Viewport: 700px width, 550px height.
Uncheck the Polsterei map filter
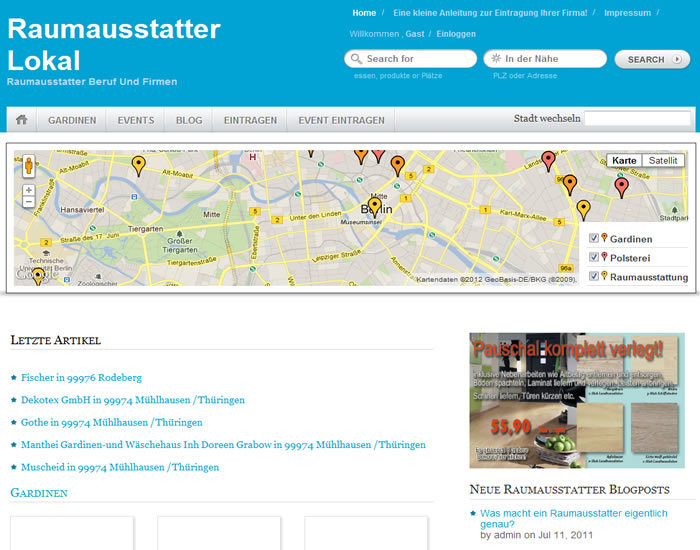point(594,257)
